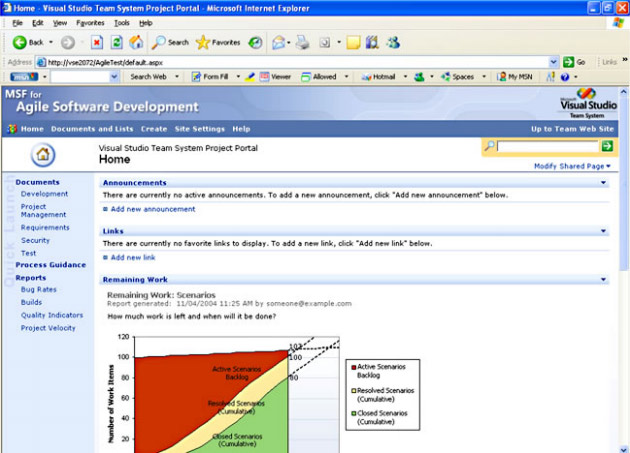The height and width of the screenshot is (453, 630).
Task: Expand the Remaining Work web part arrow
Action: pos(603,279)
